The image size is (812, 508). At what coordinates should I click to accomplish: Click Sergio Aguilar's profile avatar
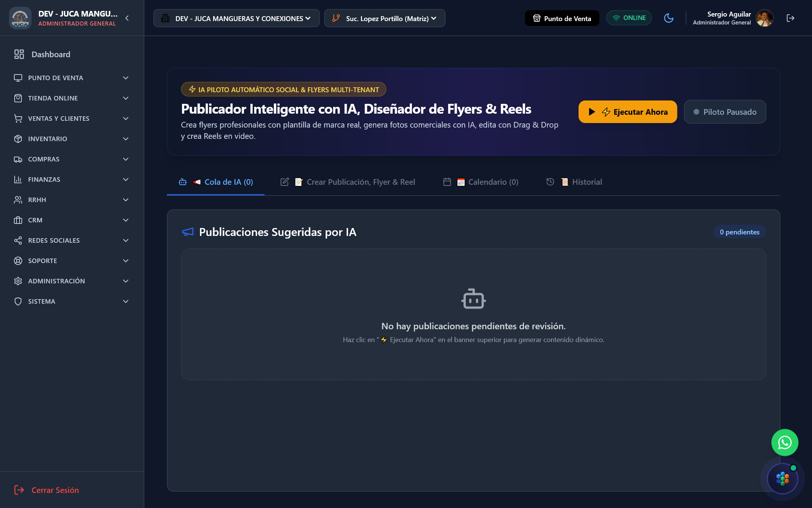[x=765, y=18]
